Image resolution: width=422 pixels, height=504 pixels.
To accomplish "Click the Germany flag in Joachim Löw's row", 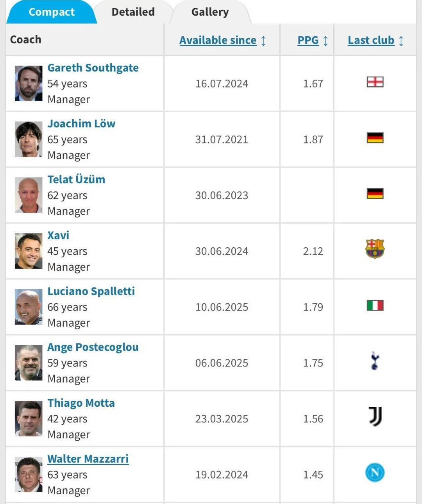I will (375, 138).
